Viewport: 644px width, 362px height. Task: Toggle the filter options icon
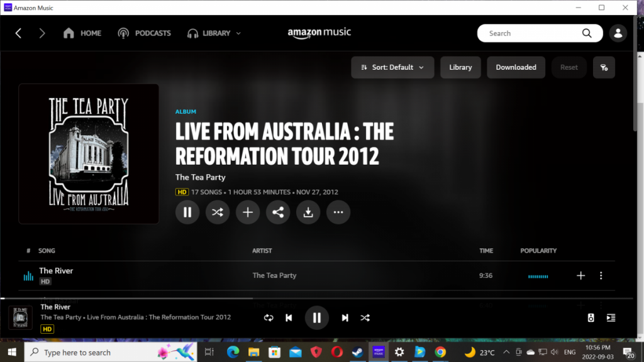pos(604,67)
